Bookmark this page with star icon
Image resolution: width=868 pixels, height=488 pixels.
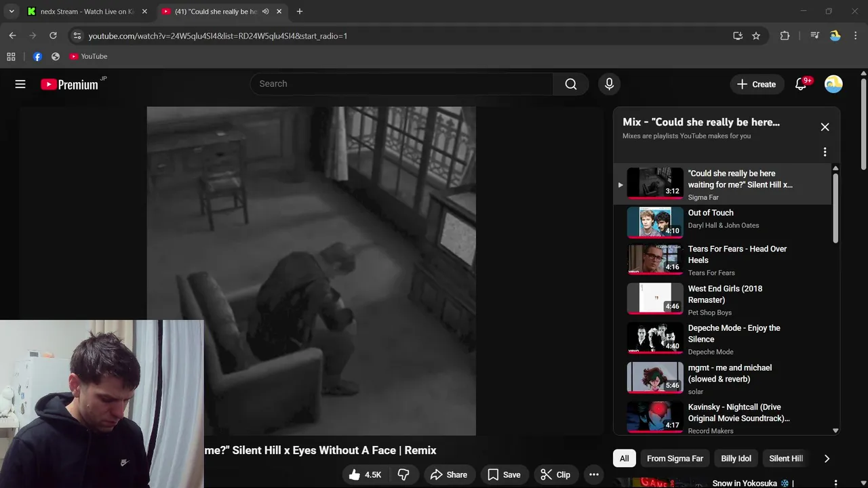tap(756, 36)
